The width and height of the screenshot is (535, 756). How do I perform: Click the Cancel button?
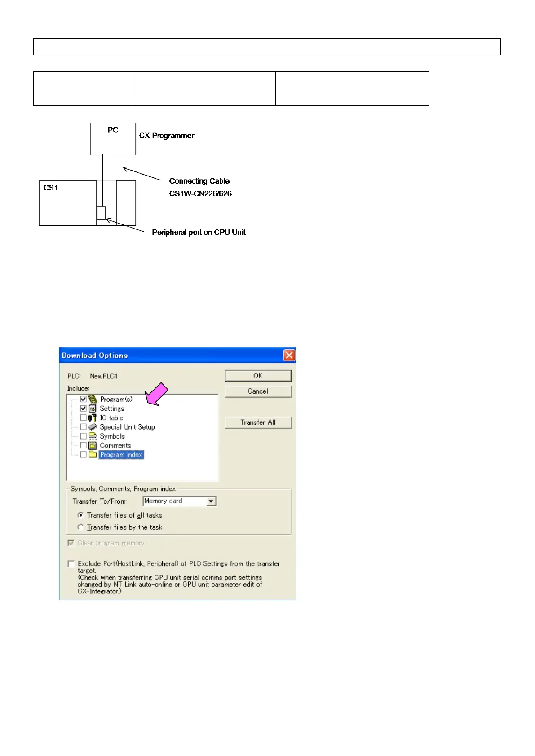click(258, 391)
